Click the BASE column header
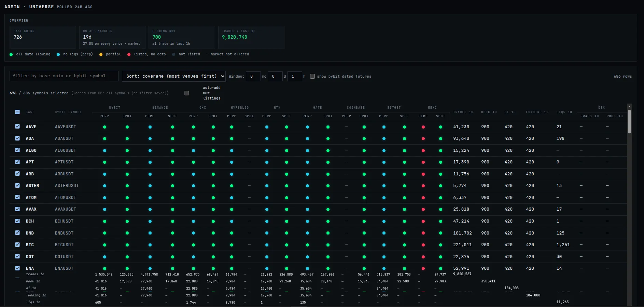 click(x=30, y=112)
